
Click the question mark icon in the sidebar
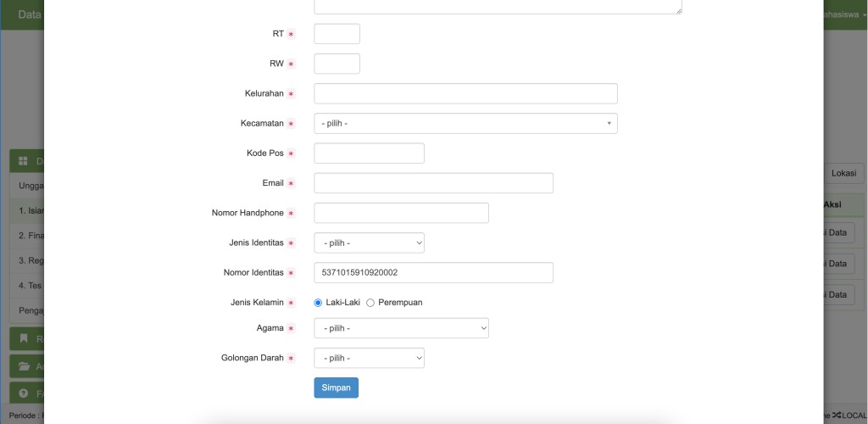tap(24, 394)
